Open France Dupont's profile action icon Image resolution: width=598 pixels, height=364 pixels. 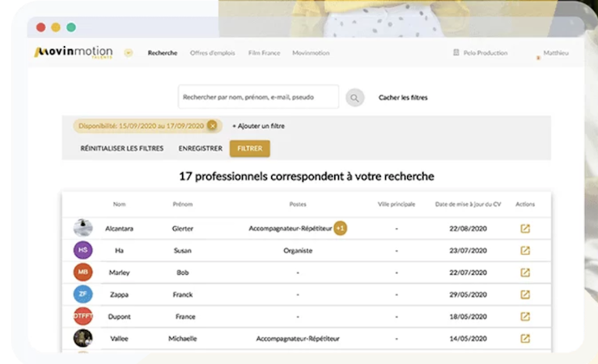pos(525,316)
